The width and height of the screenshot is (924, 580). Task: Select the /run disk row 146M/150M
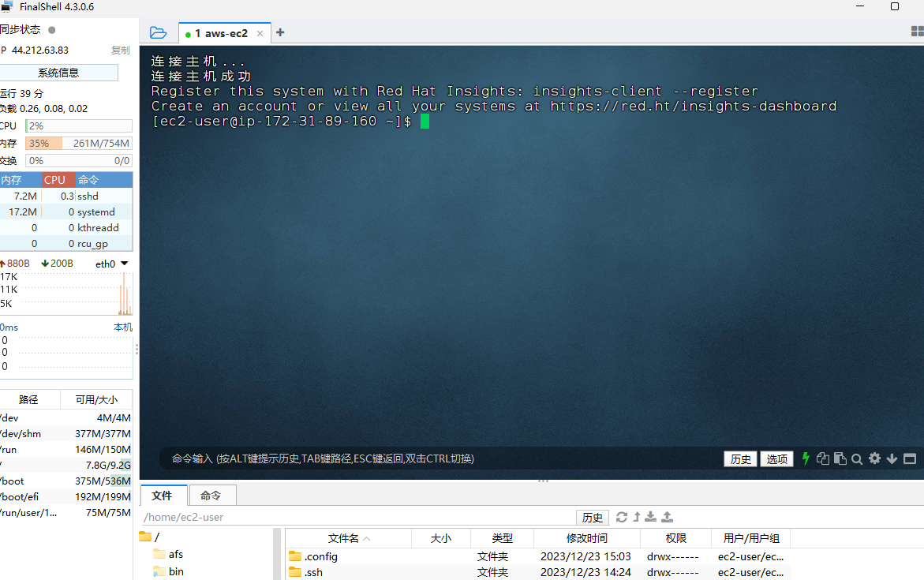coord(66,449)
